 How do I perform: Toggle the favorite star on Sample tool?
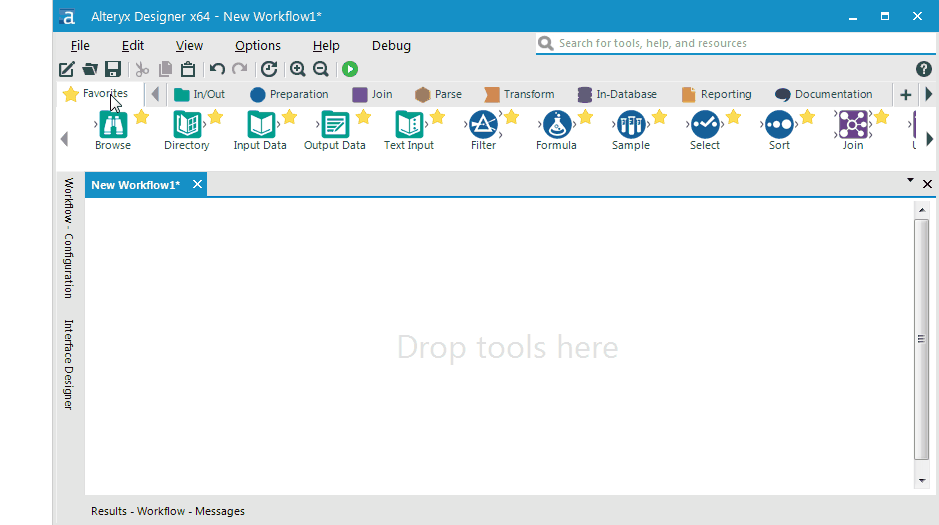[659, 117]
